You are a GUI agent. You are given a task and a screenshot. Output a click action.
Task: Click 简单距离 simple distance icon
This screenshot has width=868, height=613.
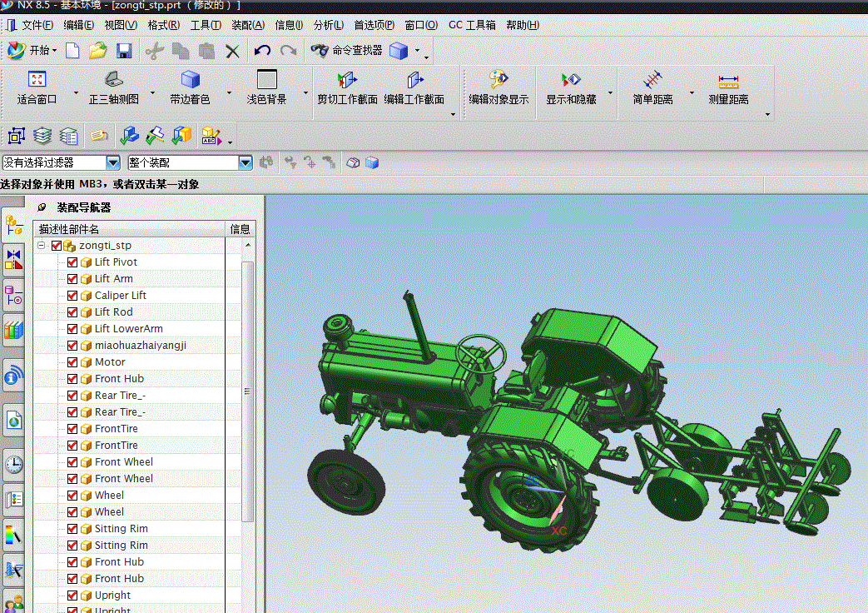[x=652, y=79]
